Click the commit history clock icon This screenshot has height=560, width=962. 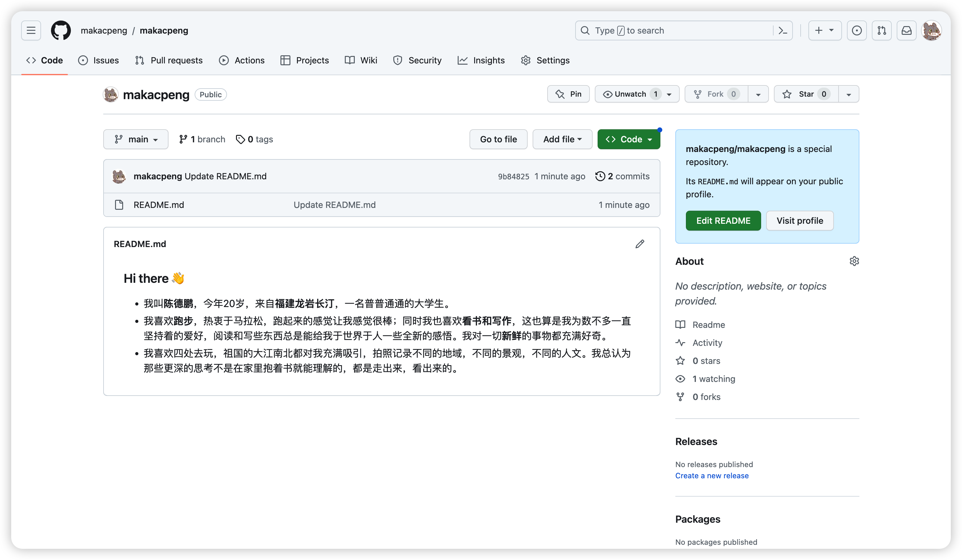[x=600, y=176]
